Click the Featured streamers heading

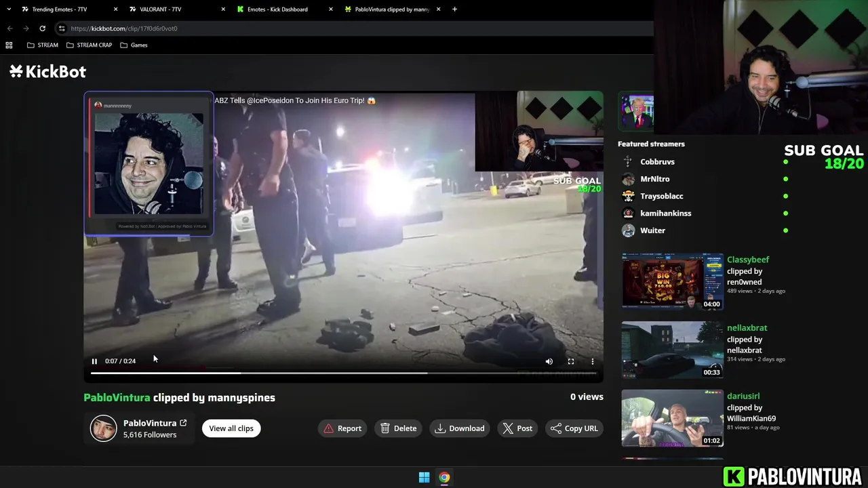tap(651, 144)
